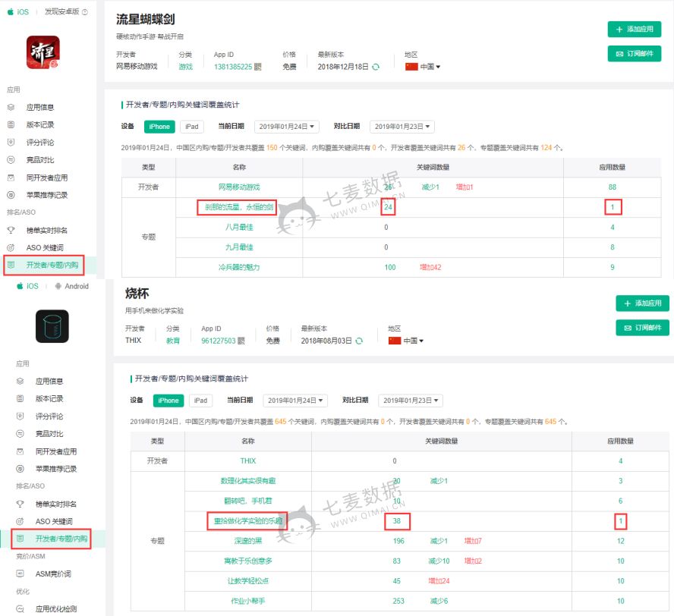Click 添加应用 button for 烧杯
The height and width of the screenshot is (616, 674).
[x=643, y=303]
